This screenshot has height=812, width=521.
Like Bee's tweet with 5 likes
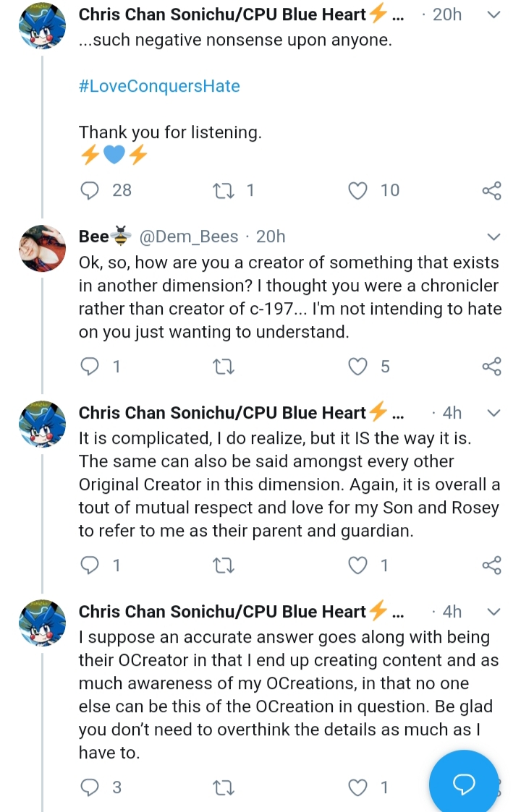click(357, 367)
